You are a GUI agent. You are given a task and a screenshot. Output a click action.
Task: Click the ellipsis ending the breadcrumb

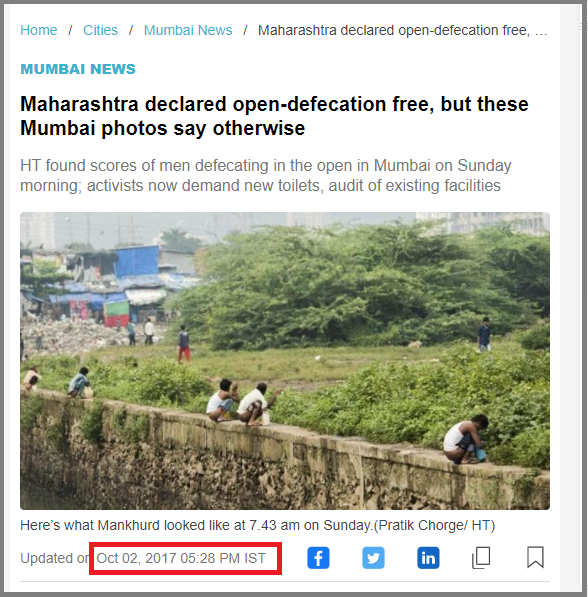tap(541, 30)
